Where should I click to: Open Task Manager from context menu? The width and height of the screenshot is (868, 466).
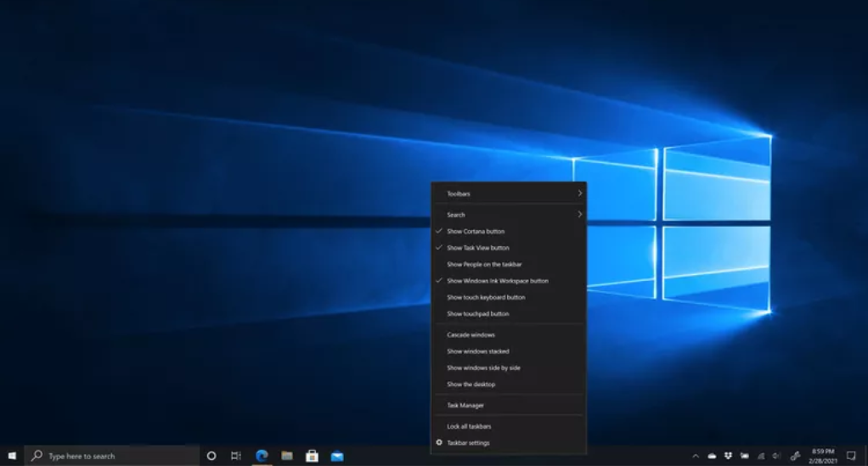coord(509,405)
